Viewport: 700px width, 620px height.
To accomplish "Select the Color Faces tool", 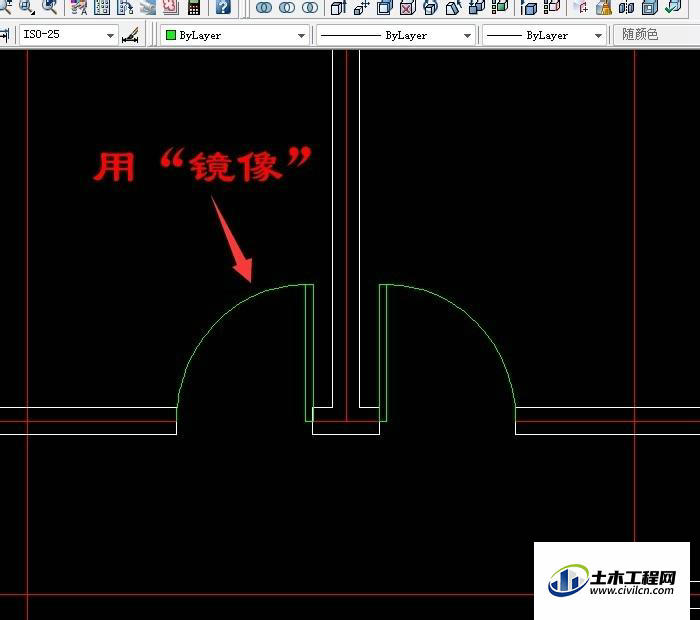I will 500,7.
